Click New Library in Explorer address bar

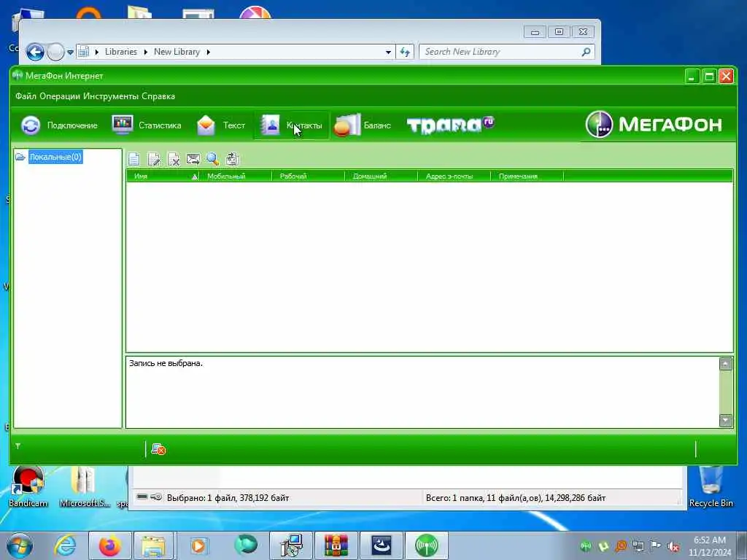pyautogui.click(x=177, y=52)
